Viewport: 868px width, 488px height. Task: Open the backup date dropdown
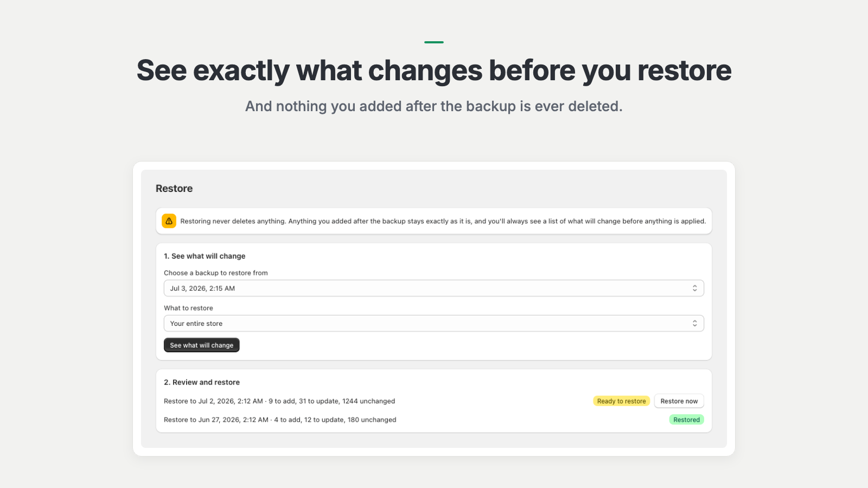pos(433,288)
